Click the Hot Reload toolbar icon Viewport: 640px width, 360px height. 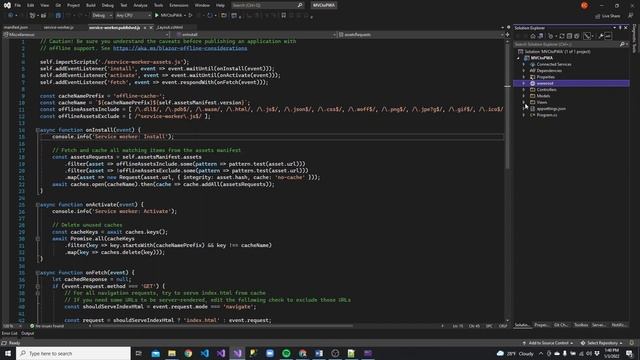pos(210,16)
